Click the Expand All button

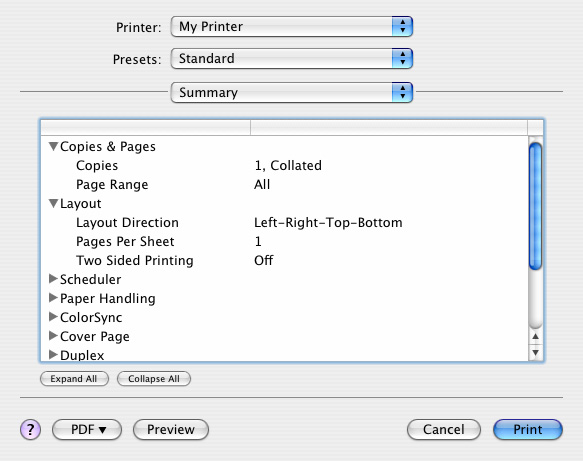74,379
